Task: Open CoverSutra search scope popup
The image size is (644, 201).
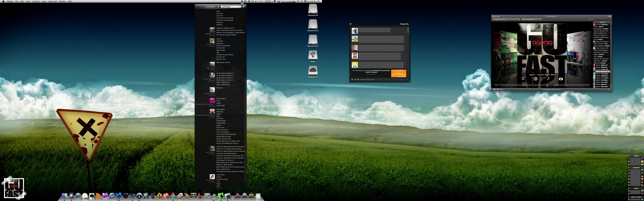Action: [218, 7]
